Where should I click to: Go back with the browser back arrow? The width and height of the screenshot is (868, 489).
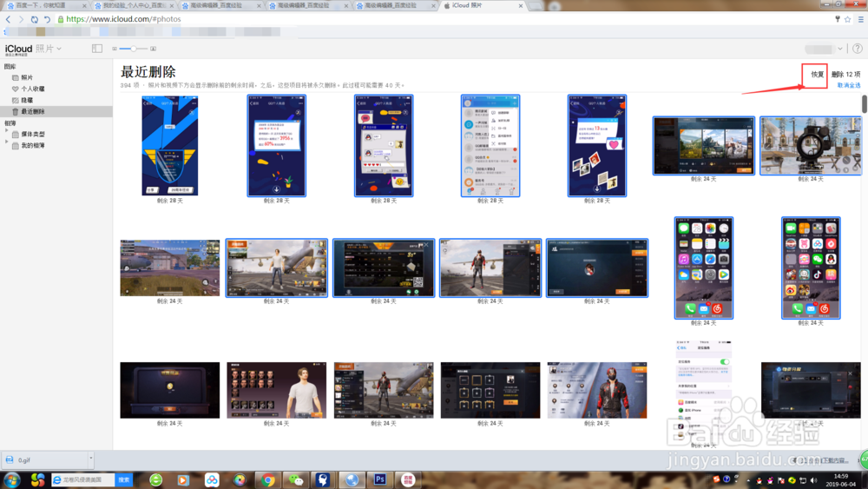point(8,19)
